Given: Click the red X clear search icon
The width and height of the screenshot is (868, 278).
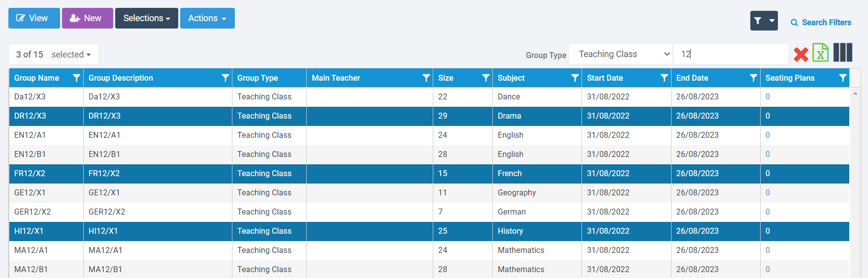Looking at the screenshot, I should (x=801, y=54).
